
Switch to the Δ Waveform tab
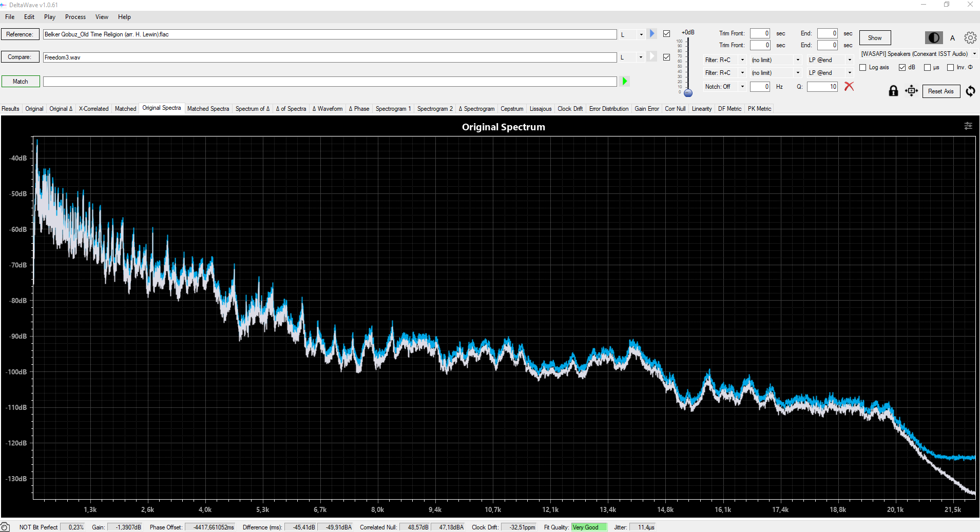(x=328, y=109)
